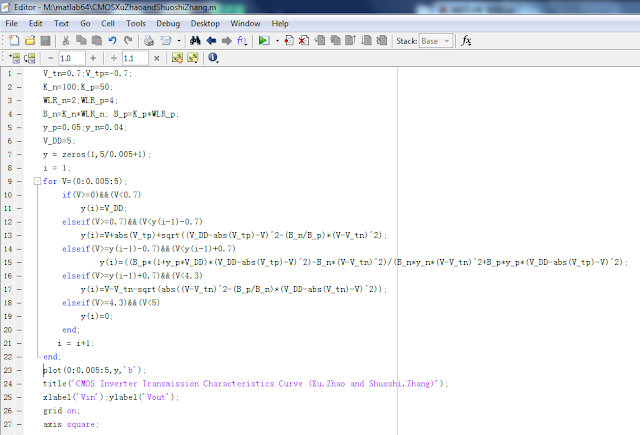The image size is (640, 435).
Task: Set breakpoint dash on line 13
Action: (19, 235)
